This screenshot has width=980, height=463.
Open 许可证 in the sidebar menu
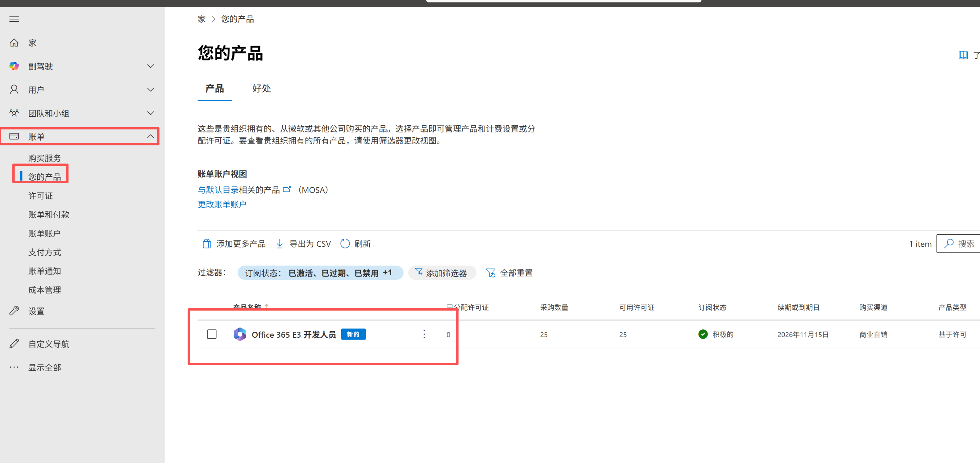(x=41, y=196)
